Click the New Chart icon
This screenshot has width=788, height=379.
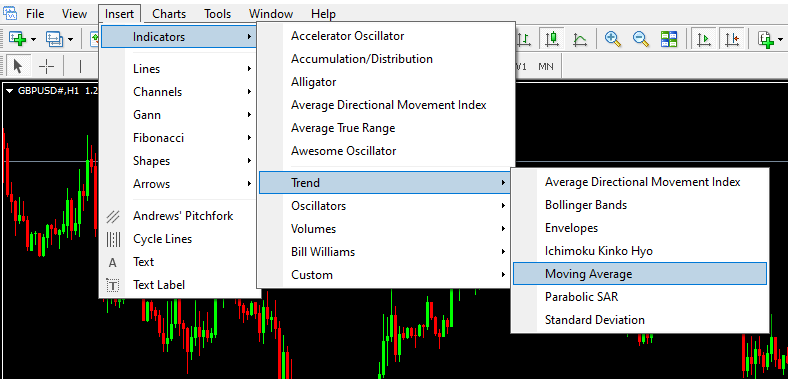pyautogui.click(x=18, y=38)
